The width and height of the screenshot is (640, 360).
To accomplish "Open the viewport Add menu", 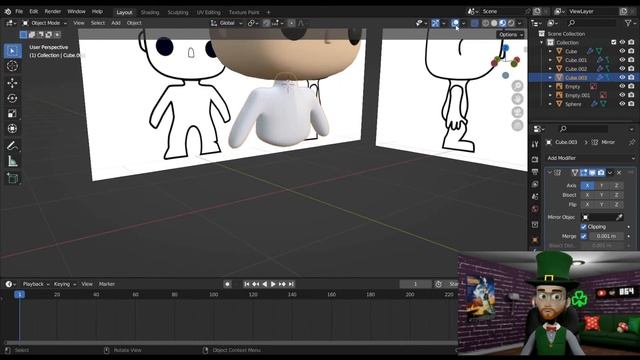I will [x=116, y=23].
